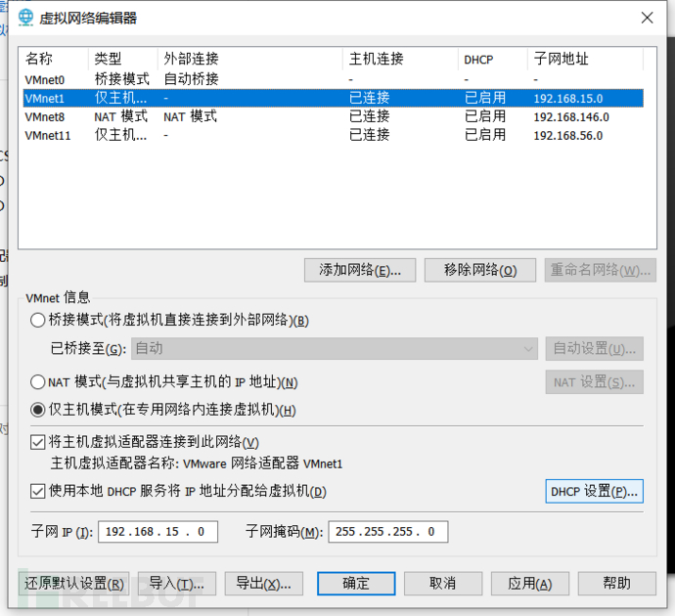
Task: Click 移除网络 button
Action: coord(480,270)
